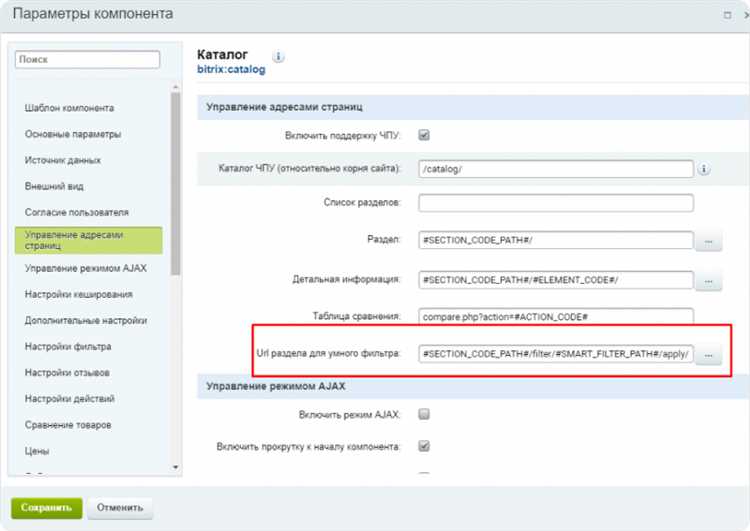Click the Управление адресами страниц section header

[x=473, y=107]
